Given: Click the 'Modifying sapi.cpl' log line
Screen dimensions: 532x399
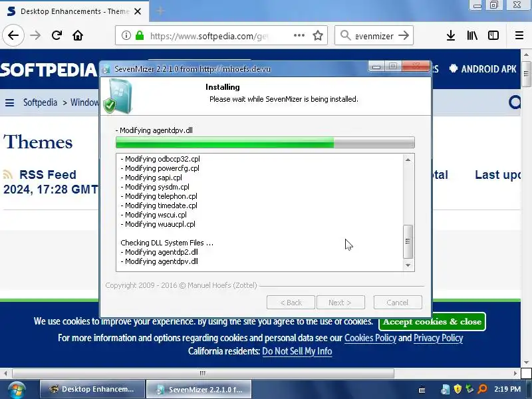Looking at the screenshot, I should tap(152, 178).
